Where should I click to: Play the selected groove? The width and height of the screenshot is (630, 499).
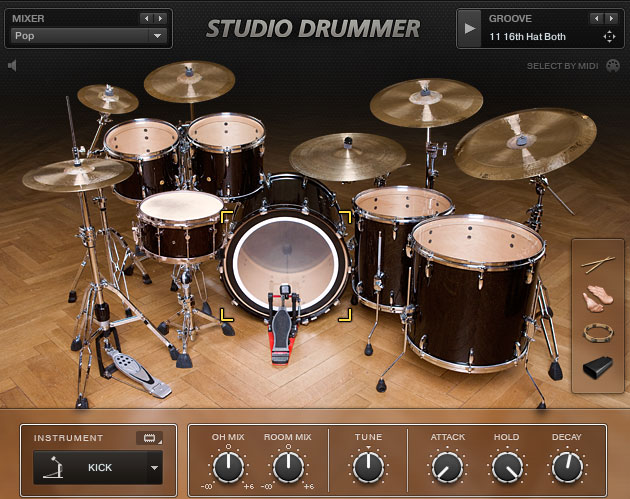[469, 29]
